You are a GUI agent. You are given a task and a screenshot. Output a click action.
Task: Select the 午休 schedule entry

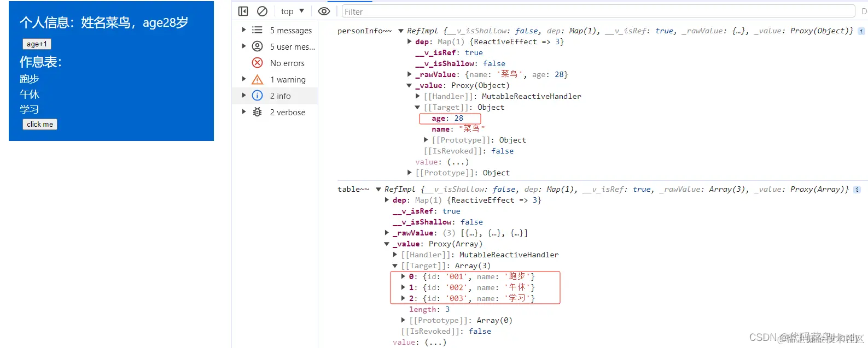[x=30, y=95]
